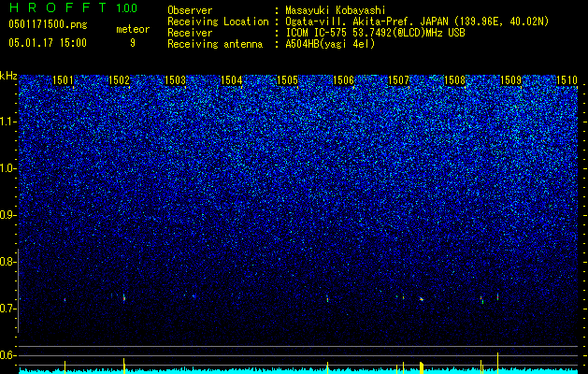
Task: Select the 1503 time marker
Action: tap(175, 80)
